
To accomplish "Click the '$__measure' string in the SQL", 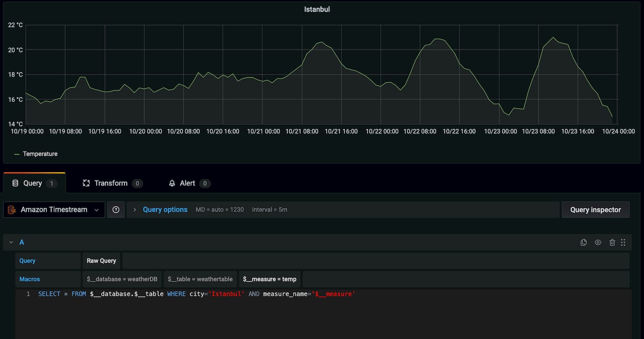I will (x=333, y=294).
